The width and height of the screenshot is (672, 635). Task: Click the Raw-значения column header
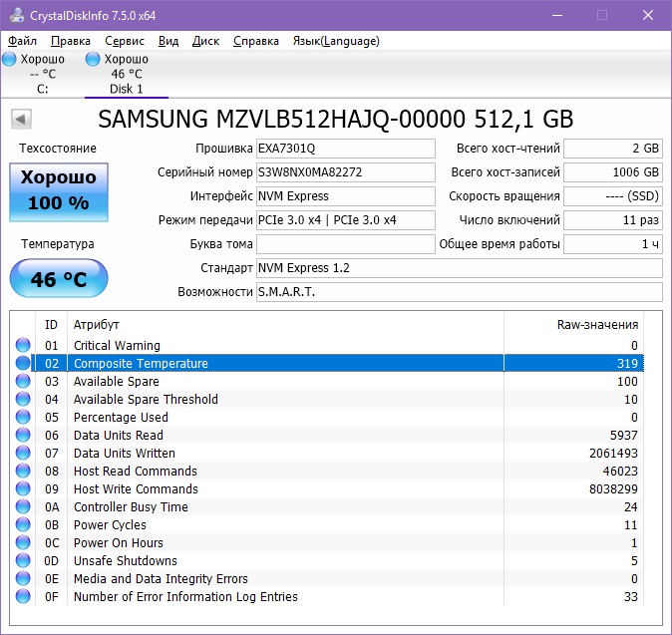click(x=573, y=325)
